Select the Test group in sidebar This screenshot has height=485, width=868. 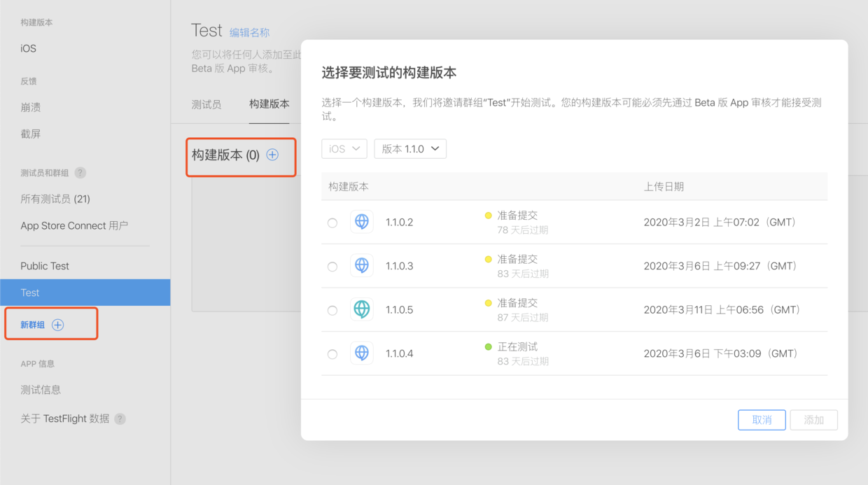pyautogui.click(x=85, y=293)
